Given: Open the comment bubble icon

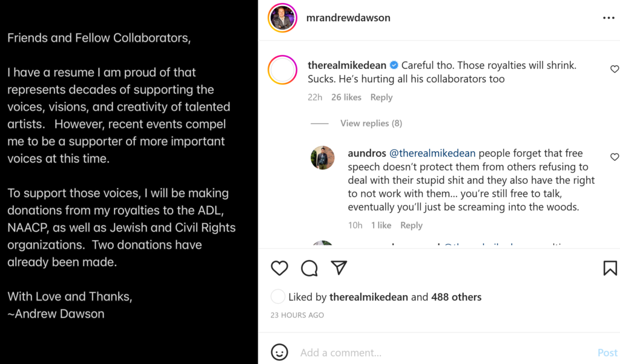Looking at the screenshot, I should [x=309, y=268].
